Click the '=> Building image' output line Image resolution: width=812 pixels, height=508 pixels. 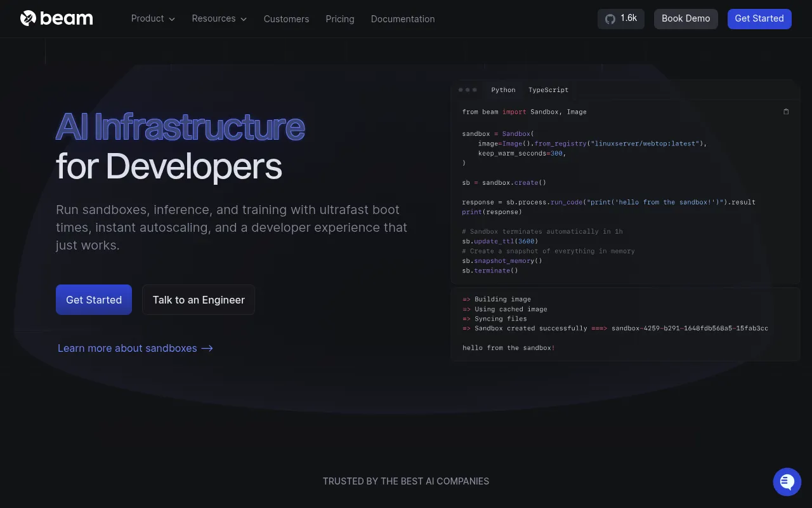point(497,299)
